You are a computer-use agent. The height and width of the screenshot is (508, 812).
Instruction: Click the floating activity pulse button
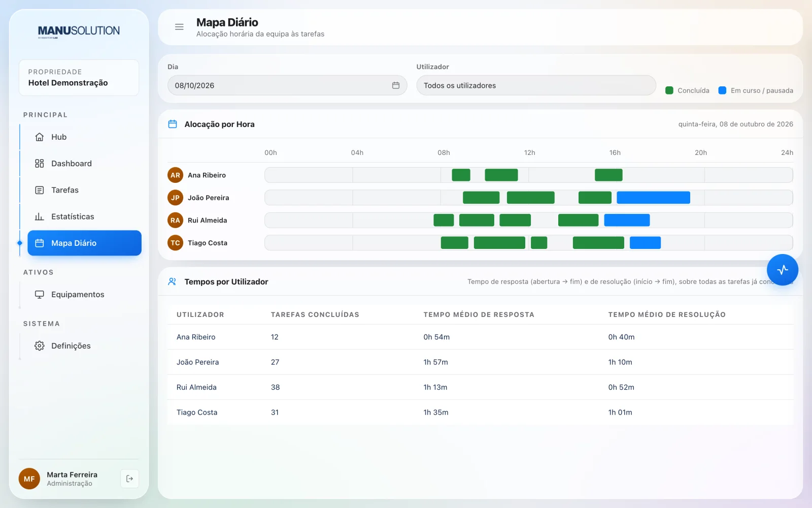point(783,270)
